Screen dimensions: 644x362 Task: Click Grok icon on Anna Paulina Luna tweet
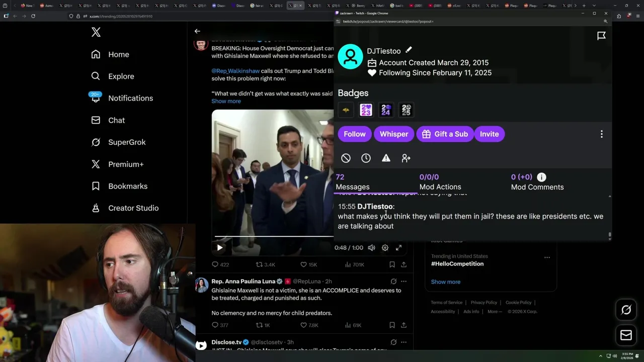[x=393, y=282]
